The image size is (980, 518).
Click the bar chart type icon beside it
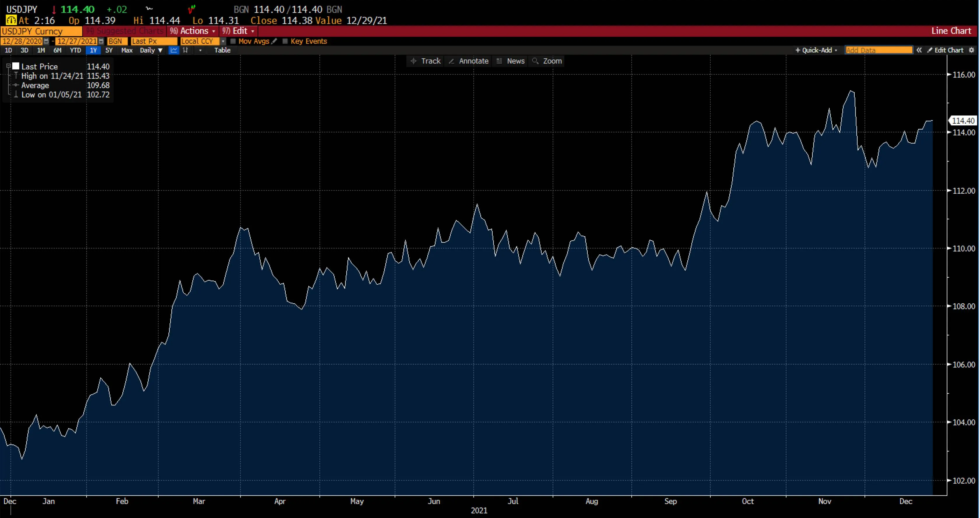coord(186,50)
